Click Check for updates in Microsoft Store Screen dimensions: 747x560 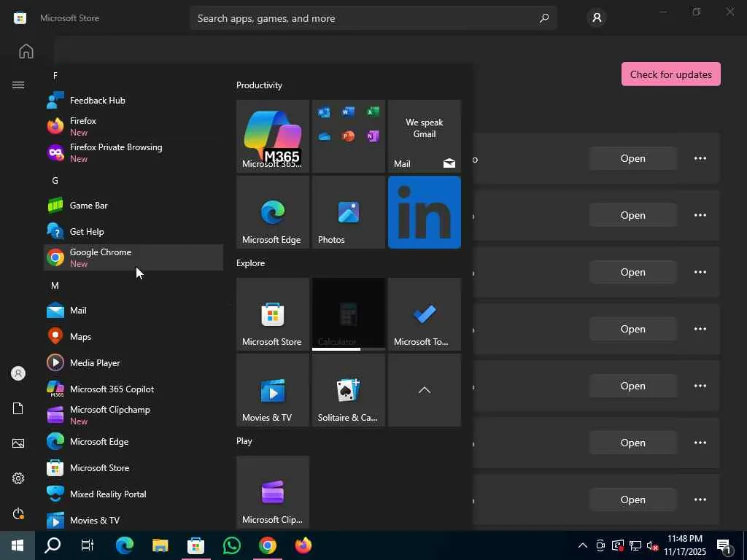click(x=671, y=74)
